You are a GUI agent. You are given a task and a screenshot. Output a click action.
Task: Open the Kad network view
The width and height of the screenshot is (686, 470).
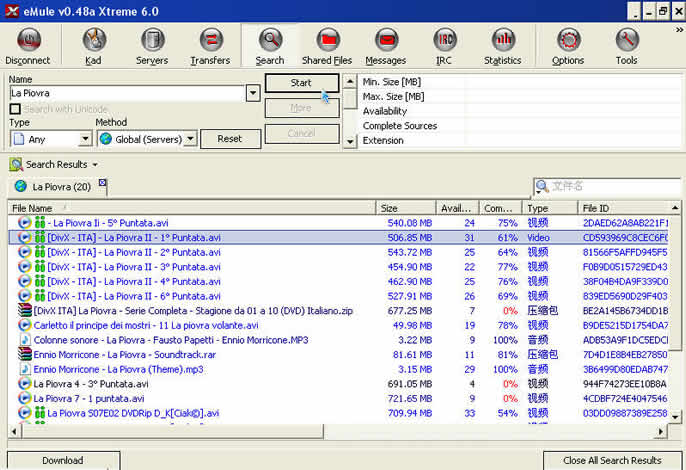pos(94,40)
